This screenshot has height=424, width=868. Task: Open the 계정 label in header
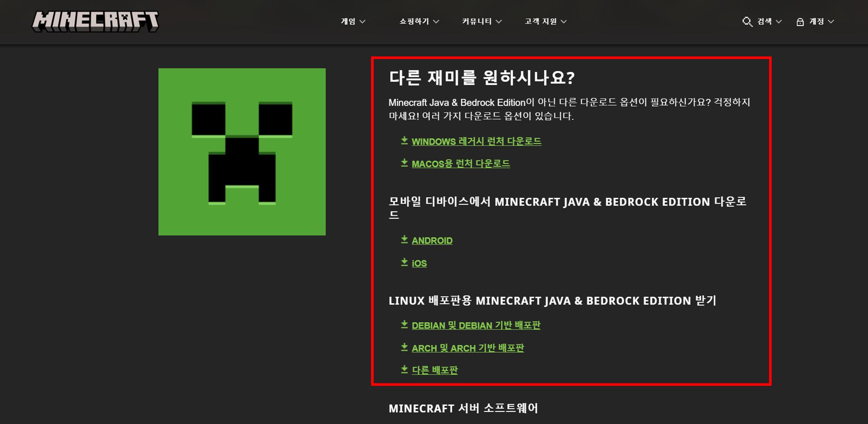[x=816, y=22]
